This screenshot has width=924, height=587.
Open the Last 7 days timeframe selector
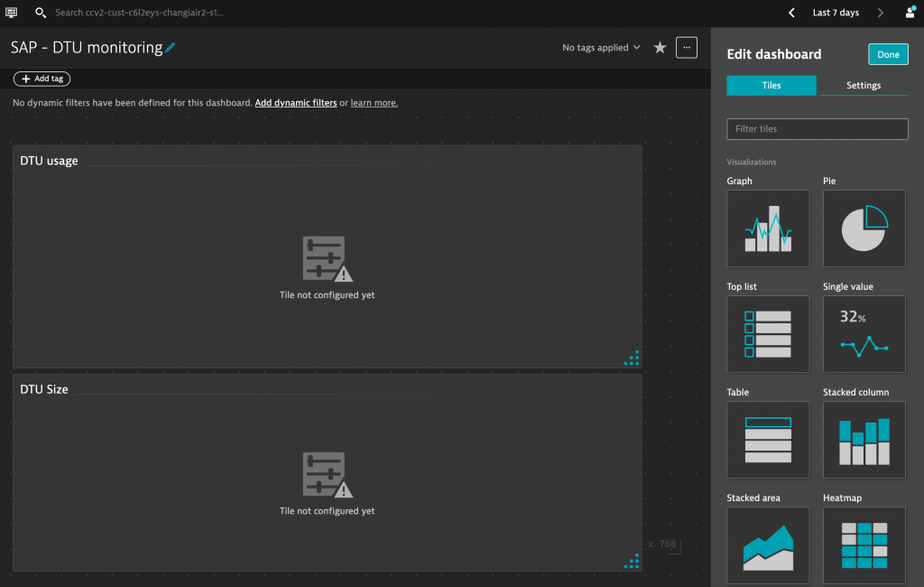pyautogui.click(x=836, y=13)
